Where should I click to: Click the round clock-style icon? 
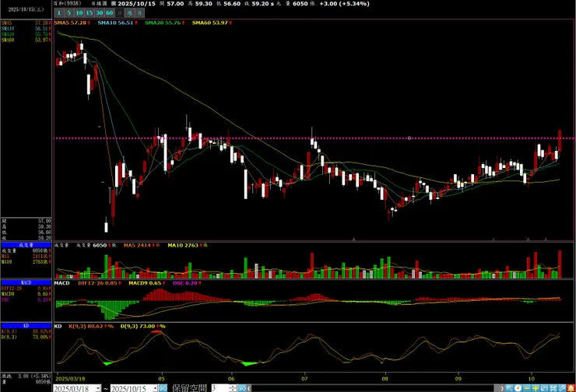tap(518, 388)
